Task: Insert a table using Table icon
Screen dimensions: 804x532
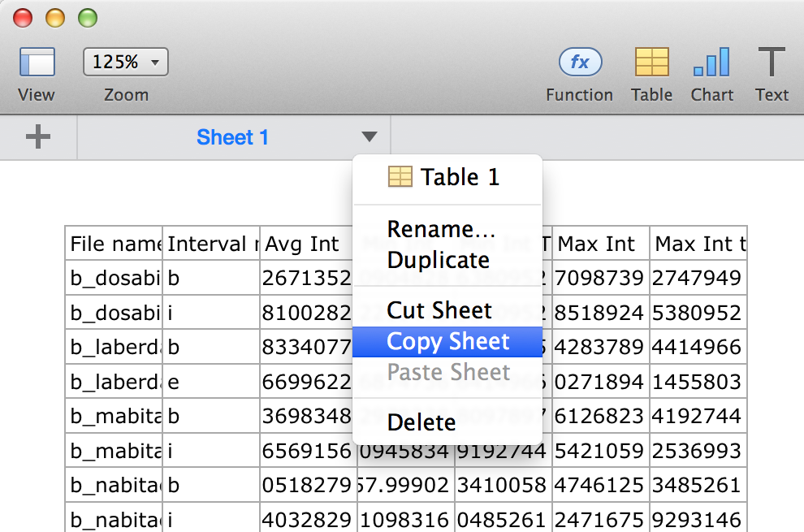Action: (x=651, y=63)
